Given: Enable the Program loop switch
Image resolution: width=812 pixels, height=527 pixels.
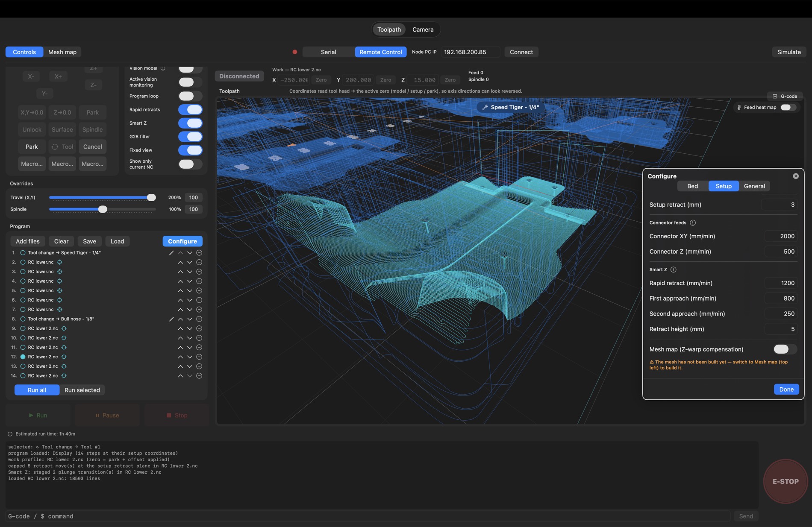Looking at the screenshot, I should (190, 96).
